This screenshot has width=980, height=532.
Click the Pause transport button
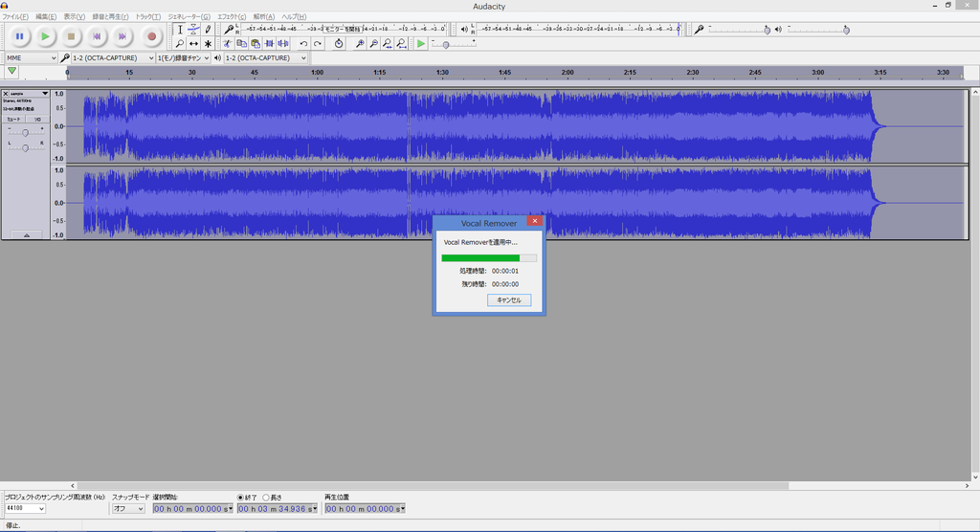(x=19, y=36)
